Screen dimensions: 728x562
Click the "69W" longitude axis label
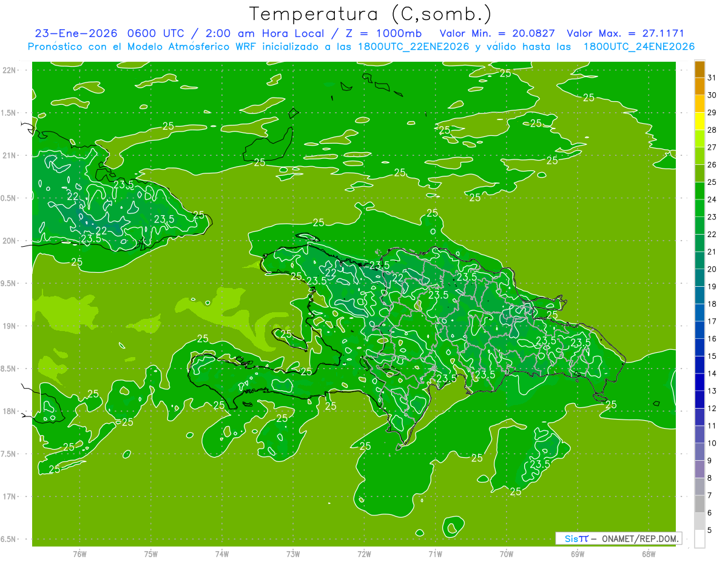(x=578, y=554)
